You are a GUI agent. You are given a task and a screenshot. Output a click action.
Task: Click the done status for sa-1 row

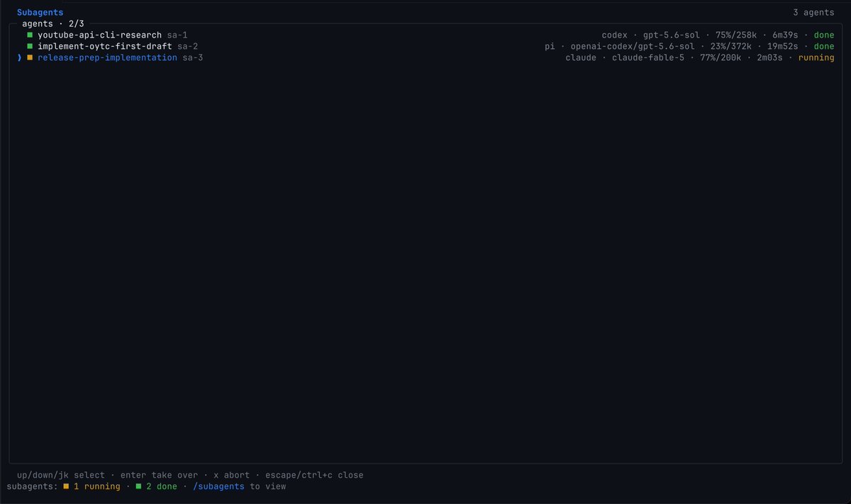click(824, 35)
